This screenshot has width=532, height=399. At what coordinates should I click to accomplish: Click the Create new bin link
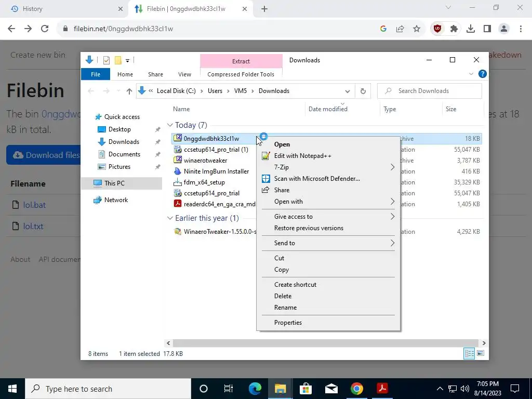(x=37, y=55)
